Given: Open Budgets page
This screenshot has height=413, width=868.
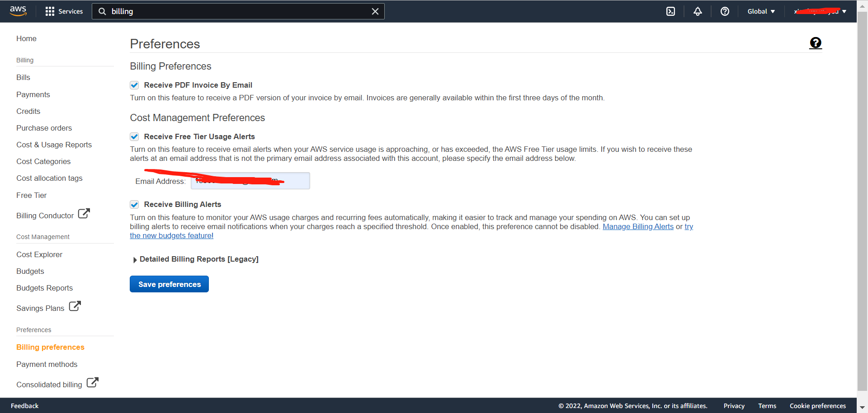Looking at the screenshot, I should coord(30,271).
